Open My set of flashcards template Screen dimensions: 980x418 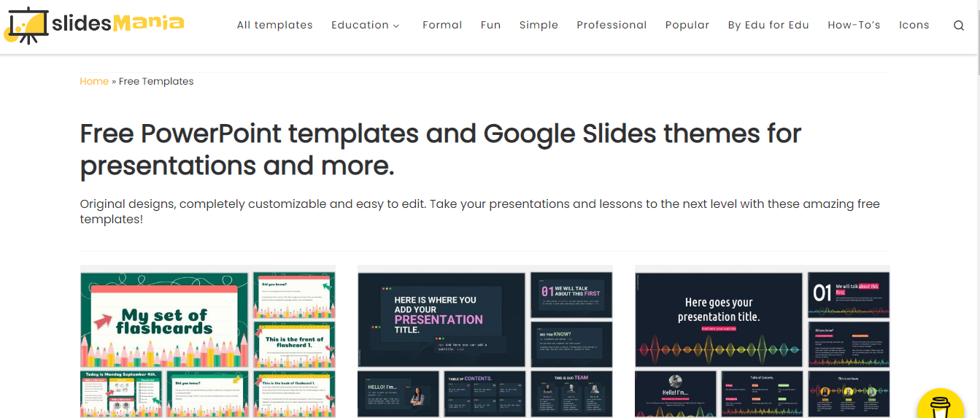166,320
